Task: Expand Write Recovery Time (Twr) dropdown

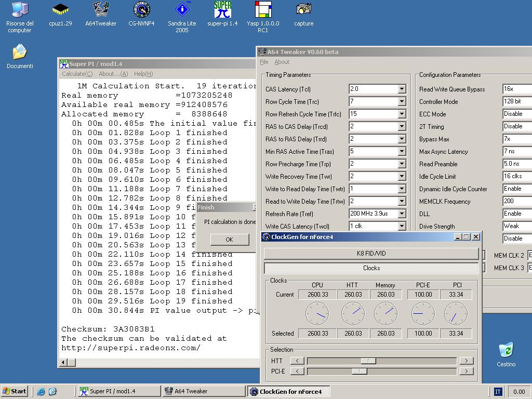Action: click(402, 177)
